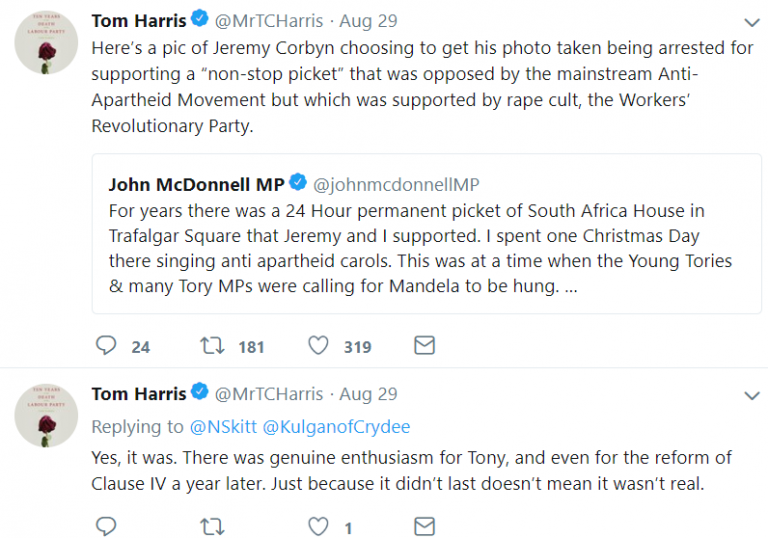Send the first tweet via direct message

tap(424, 346)
